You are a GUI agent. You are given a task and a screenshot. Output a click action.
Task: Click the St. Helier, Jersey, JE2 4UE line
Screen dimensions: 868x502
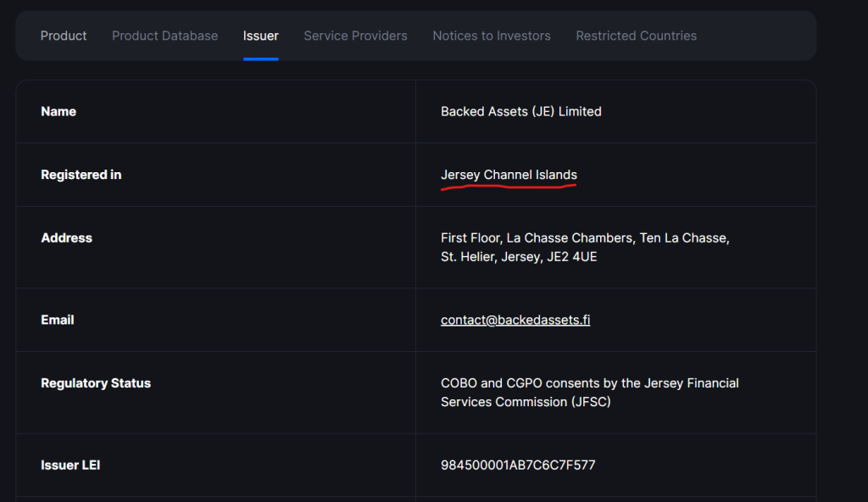519,256
